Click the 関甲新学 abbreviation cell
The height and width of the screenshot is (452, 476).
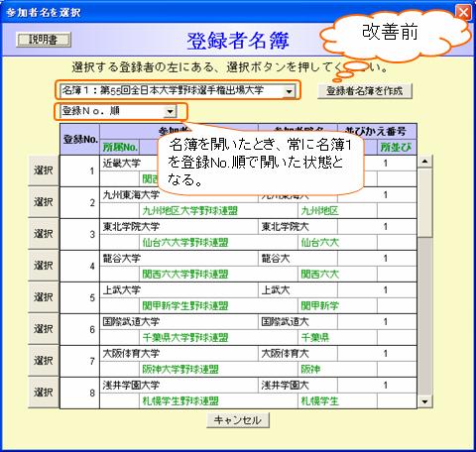[337, 305]
